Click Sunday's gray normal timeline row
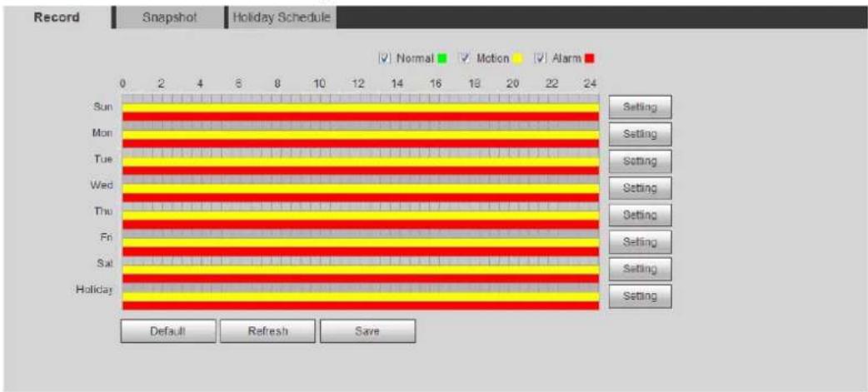 (x=361, y=99)
